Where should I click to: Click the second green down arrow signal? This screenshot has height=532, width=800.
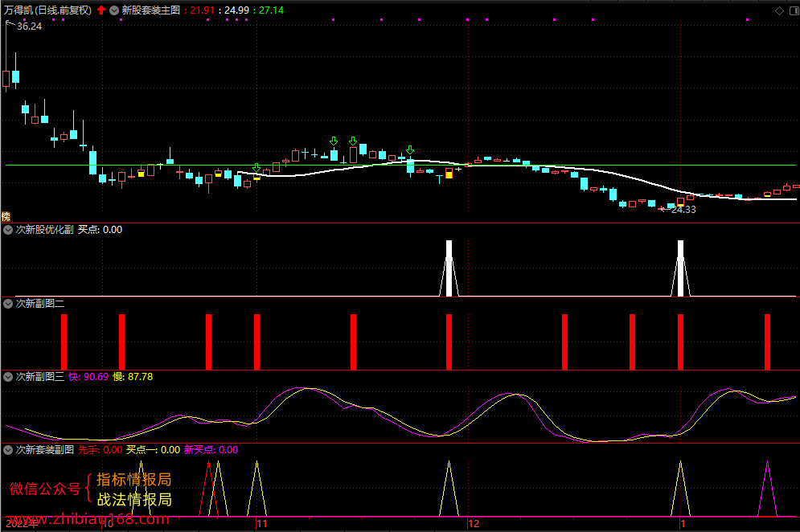334,141
